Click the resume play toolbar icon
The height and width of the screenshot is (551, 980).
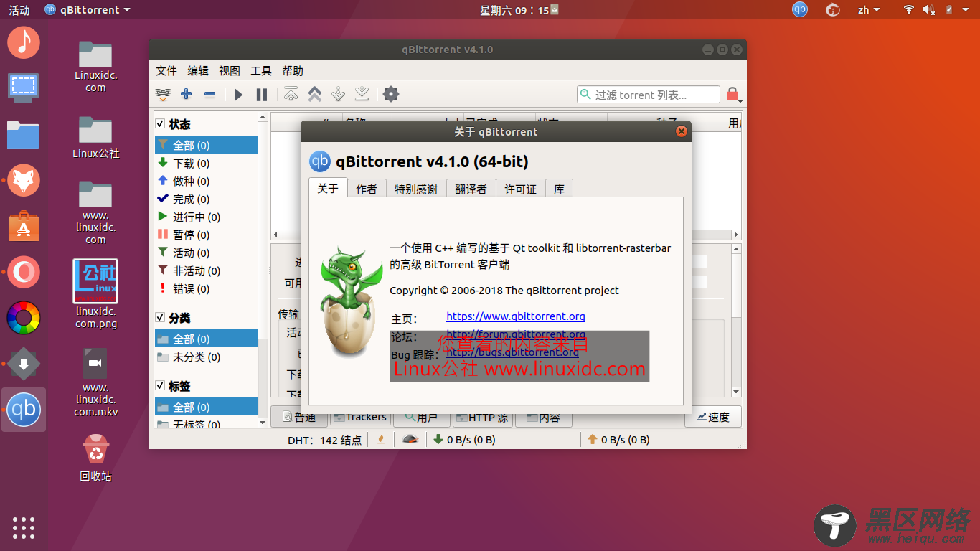coord(239,94)
